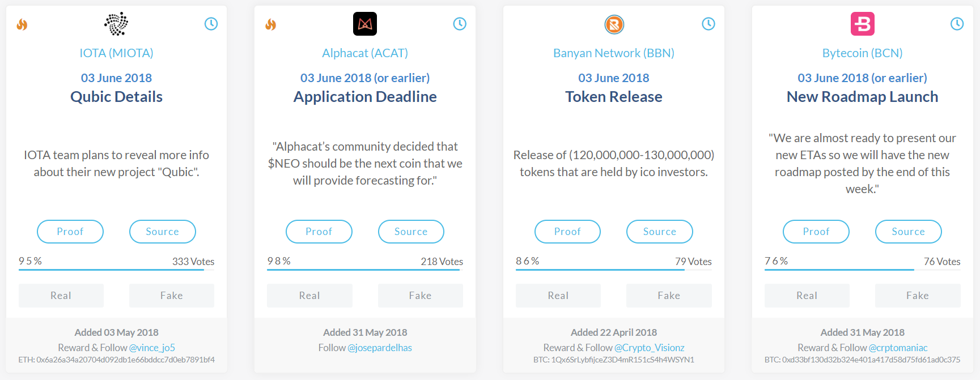Open Source for Alphacat Application Deadline
The height and width of the screenshot is (380, 980).
pos(411,232)
